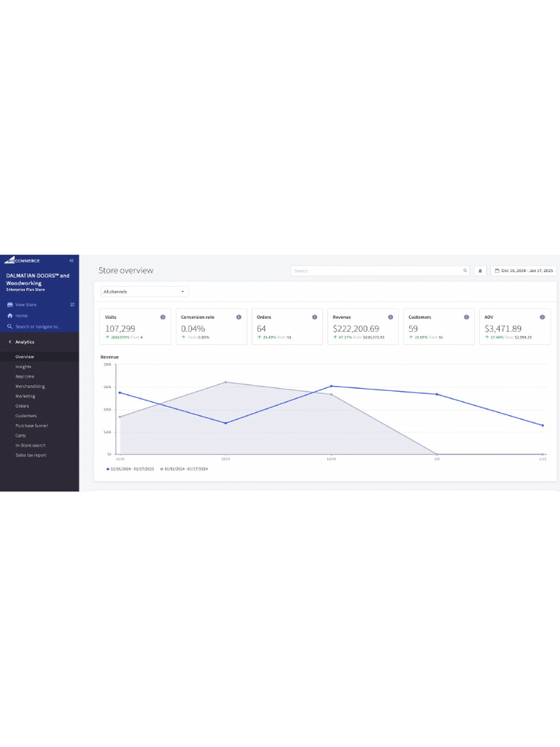The height and width of the screenshot is (747, 560).
Task: Click the Revenue info icon
Action: [x=391, y=317]
